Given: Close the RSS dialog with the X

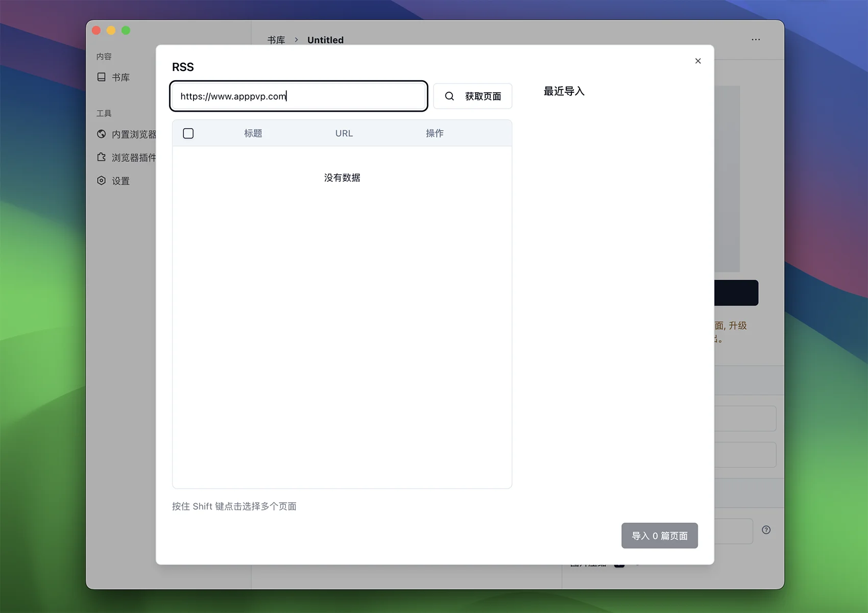Looking at the screenshot, I should [697, 61].
